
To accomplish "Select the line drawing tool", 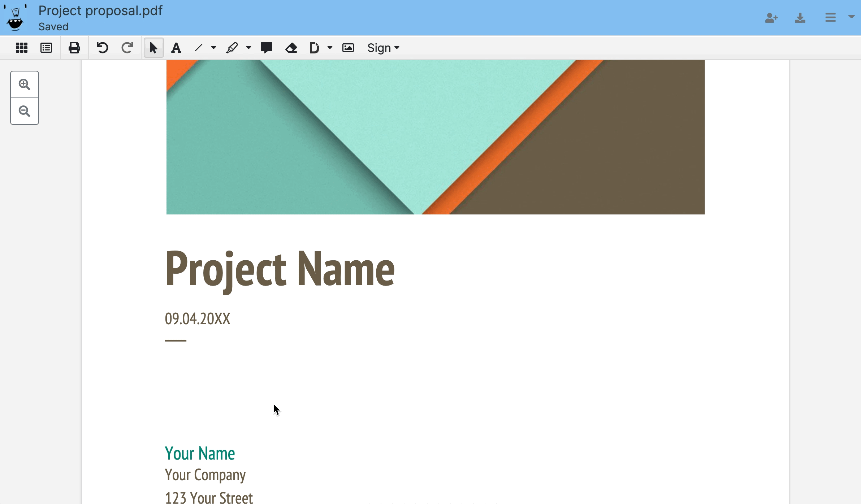I will coord(199,48).
